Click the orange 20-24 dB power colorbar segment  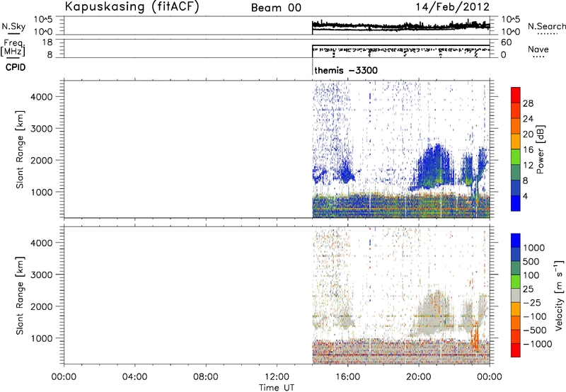tap(516, 126)
